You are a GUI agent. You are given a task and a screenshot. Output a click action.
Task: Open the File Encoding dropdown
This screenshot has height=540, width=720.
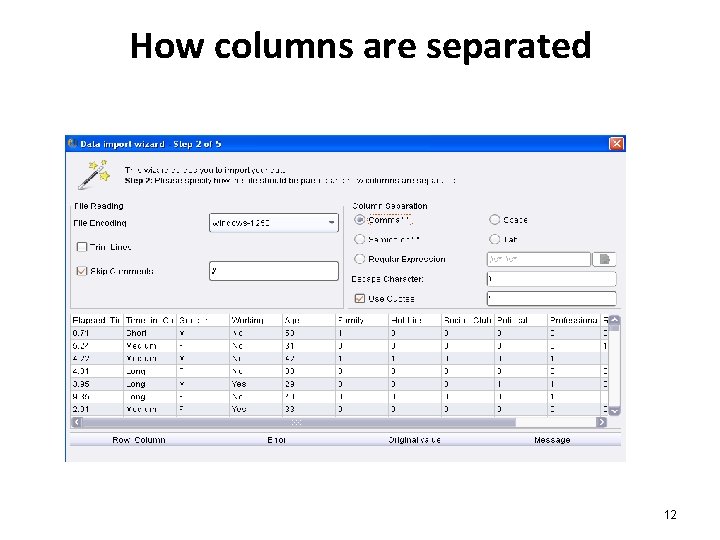pyautogui.click(x=332, y=223)
